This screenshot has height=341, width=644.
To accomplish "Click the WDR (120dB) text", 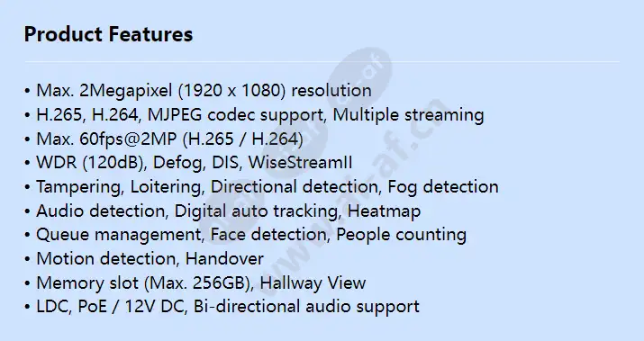I will coord(90,163).
